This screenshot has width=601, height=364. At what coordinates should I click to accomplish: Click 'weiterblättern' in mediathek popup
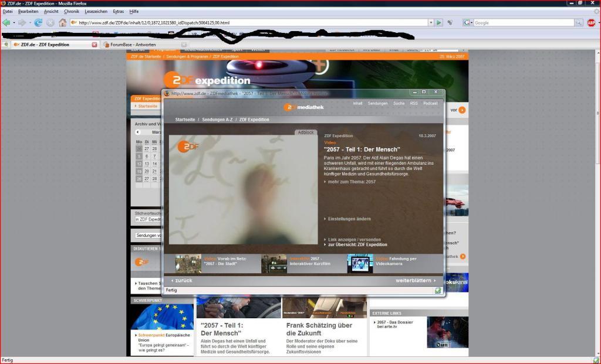point(416,281)
